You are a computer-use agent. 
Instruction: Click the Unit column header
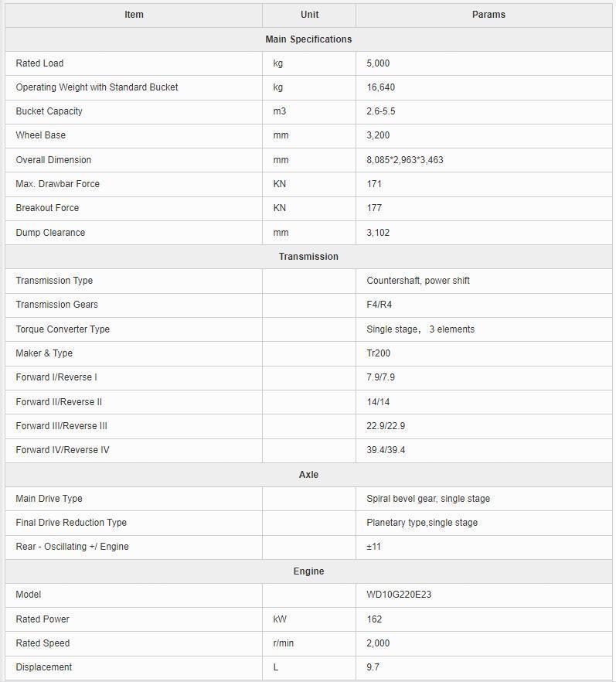pos(309,15)
